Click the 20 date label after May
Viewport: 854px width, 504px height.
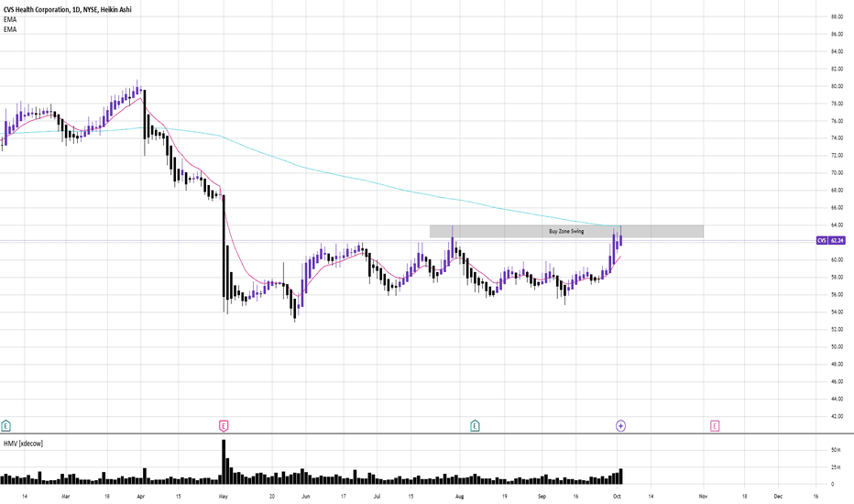272,497
